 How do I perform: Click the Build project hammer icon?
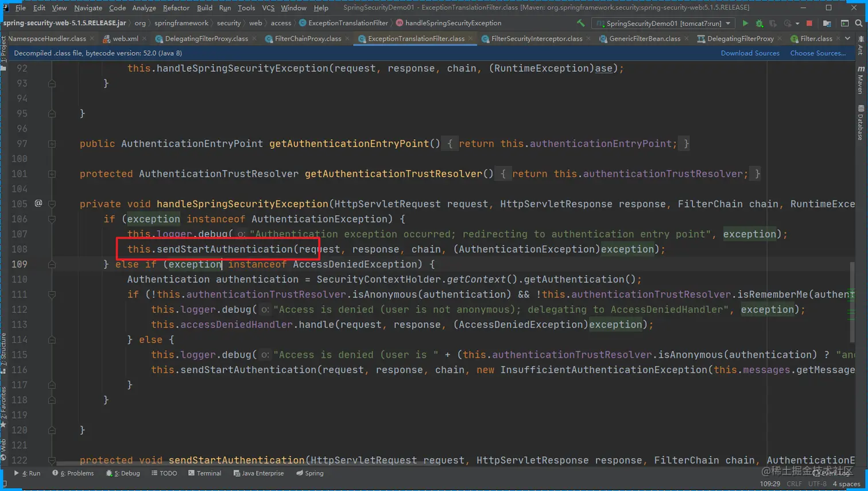[581, 24]
